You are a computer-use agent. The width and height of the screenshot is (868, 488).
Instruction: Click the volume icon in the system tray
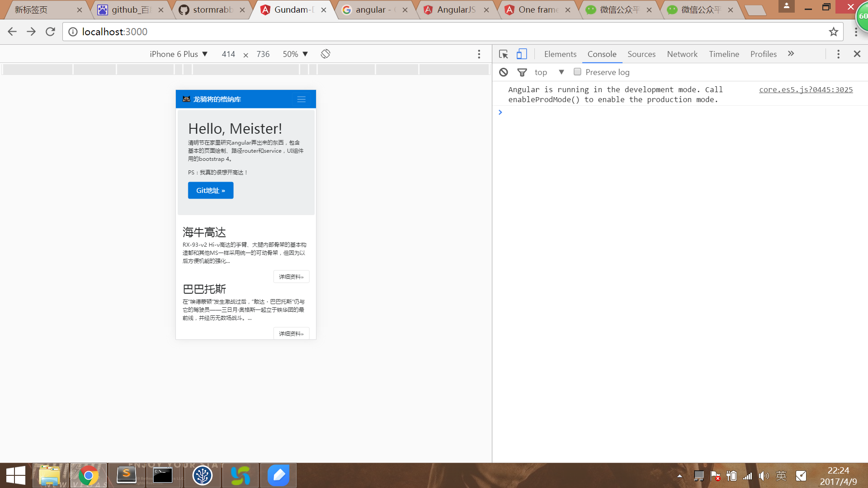coord(764,476)
